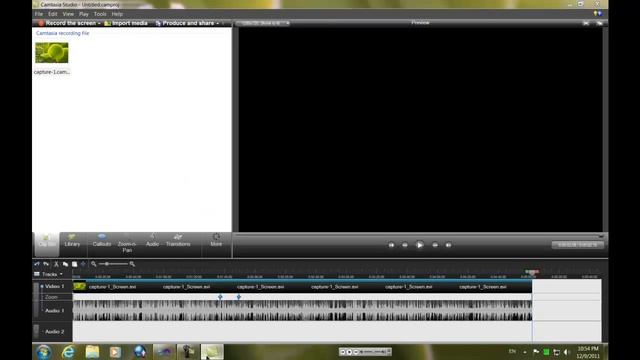
Task: Play the preview video
Action: click(x=420, y=245)
